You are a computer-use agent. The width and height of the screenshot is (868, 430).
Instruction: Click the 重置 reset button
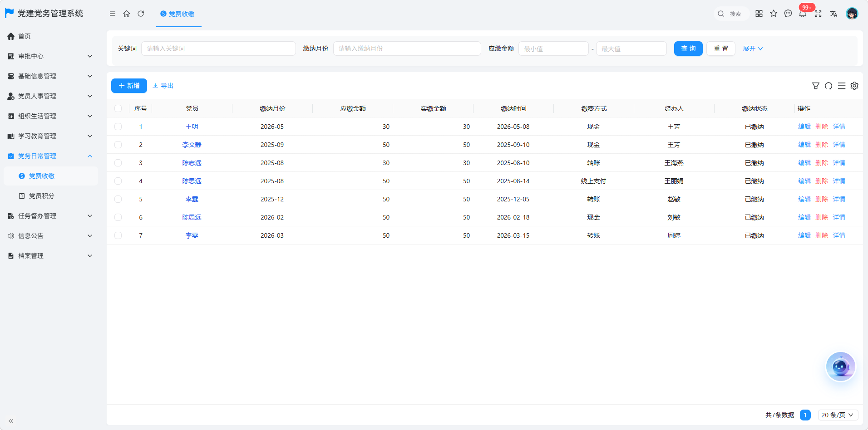pyautogui.click(x=721, y=49)
